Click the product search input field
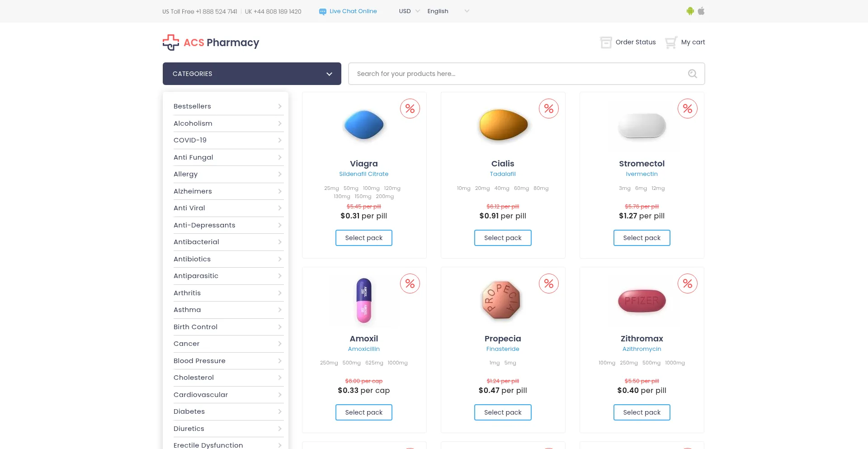The width and height of the screenshot is (868, 449). [515, 74]
